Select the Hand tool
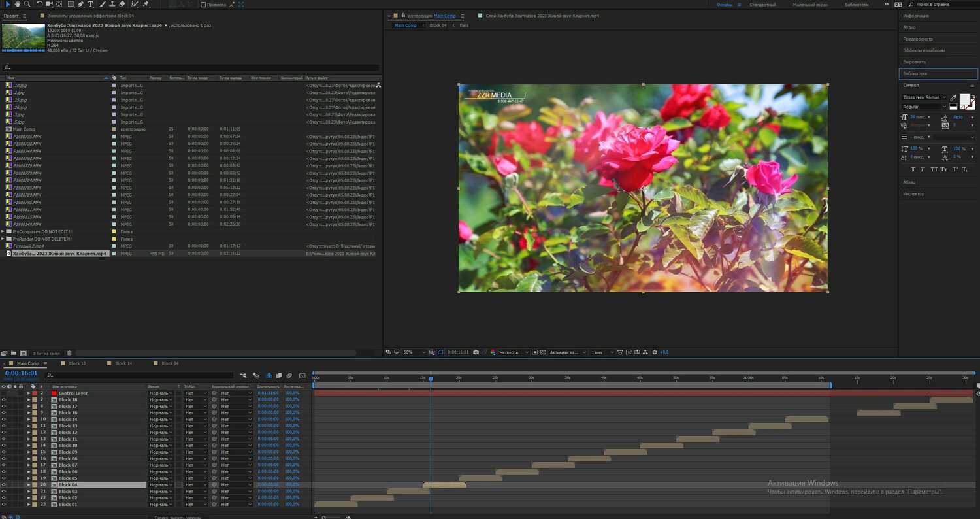 click(x=18, y=4)
